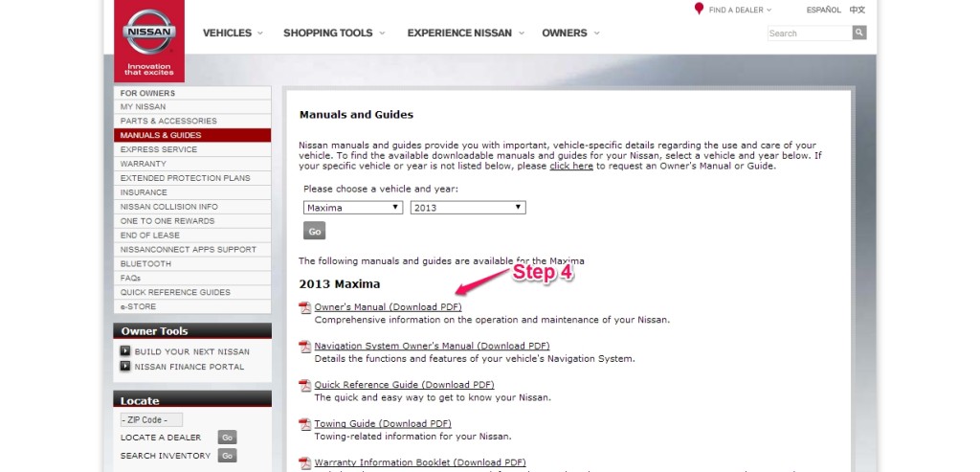Switch site language to Chinese
Viewport: 980px width, 472px height.
857,10
